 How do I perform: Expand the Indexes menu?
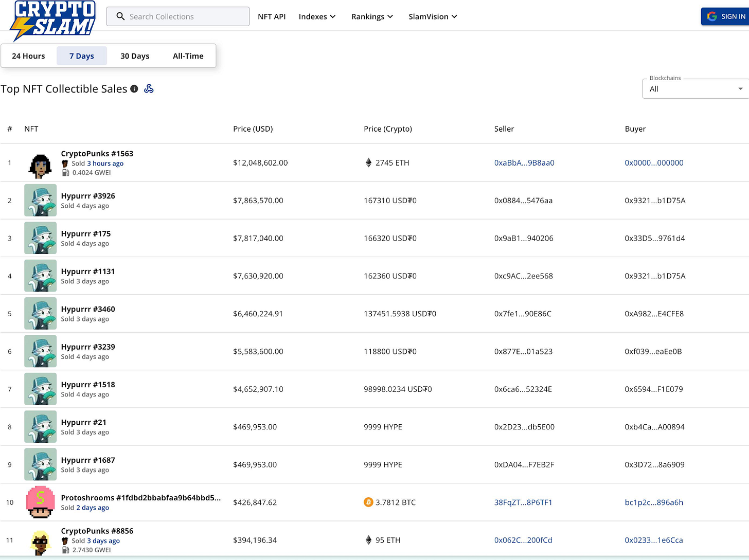pos(317,16)
